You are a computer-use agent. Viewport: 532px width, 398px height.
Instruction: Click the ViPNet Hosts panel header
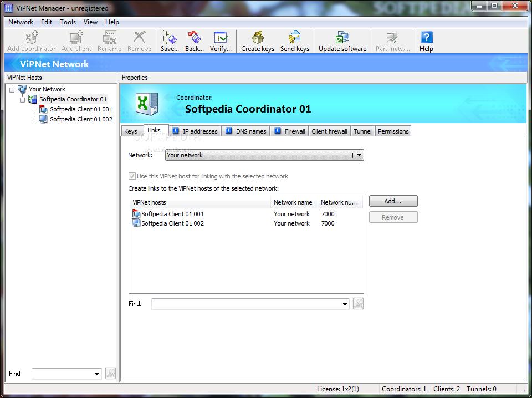[61, 78]
